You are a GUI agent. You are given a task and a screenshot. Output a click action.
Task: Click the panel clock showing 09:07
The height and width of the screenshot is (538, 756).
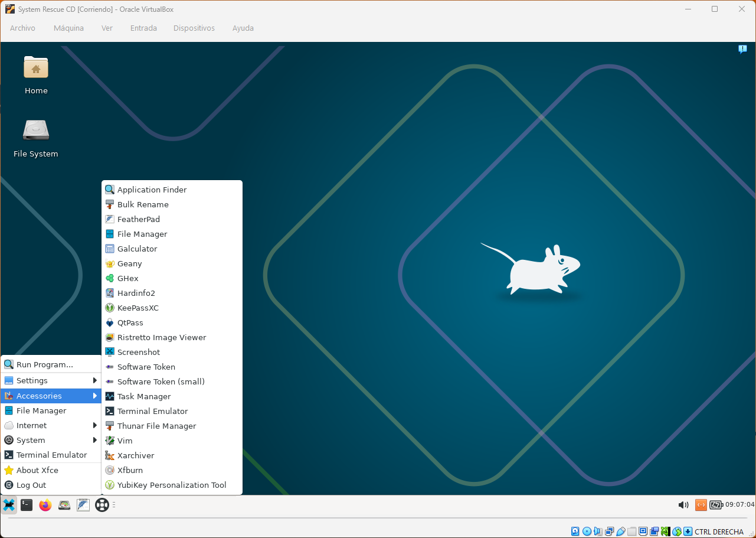(x=739, y=505)
